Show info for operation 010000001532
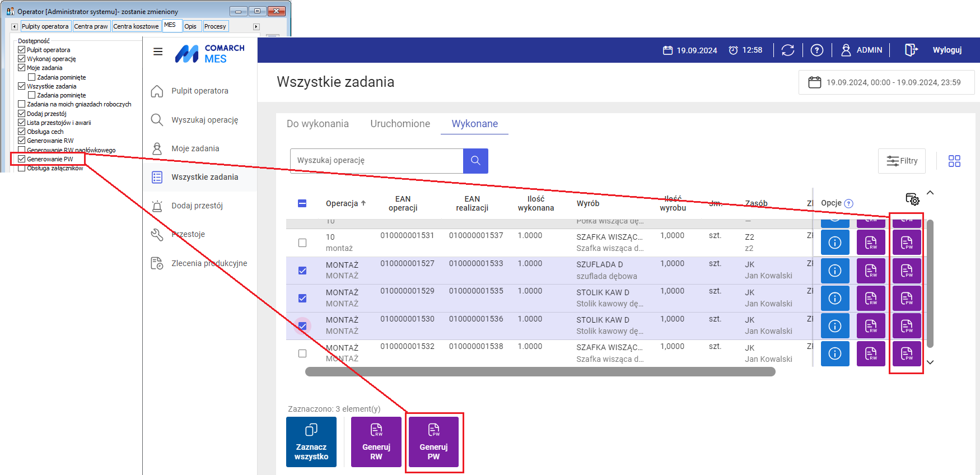The image size is (980, 475). click(835, 353)
